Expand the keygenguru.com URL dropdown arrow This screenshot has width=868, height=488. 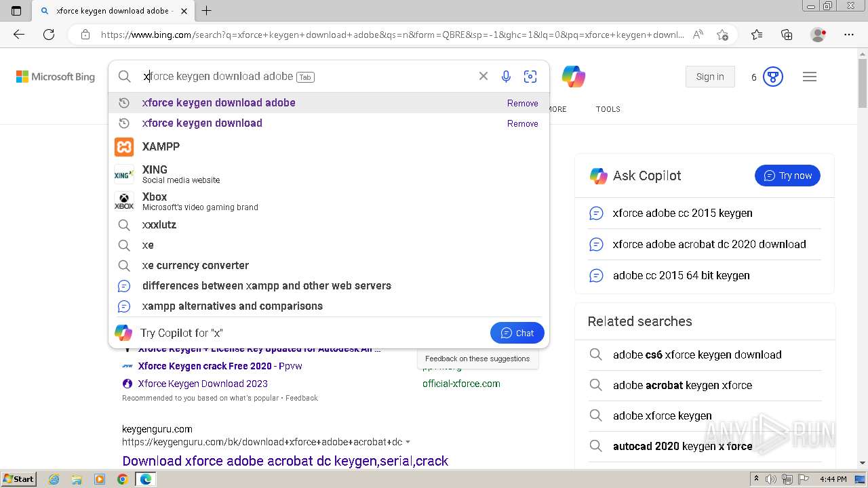pos(408,443)
